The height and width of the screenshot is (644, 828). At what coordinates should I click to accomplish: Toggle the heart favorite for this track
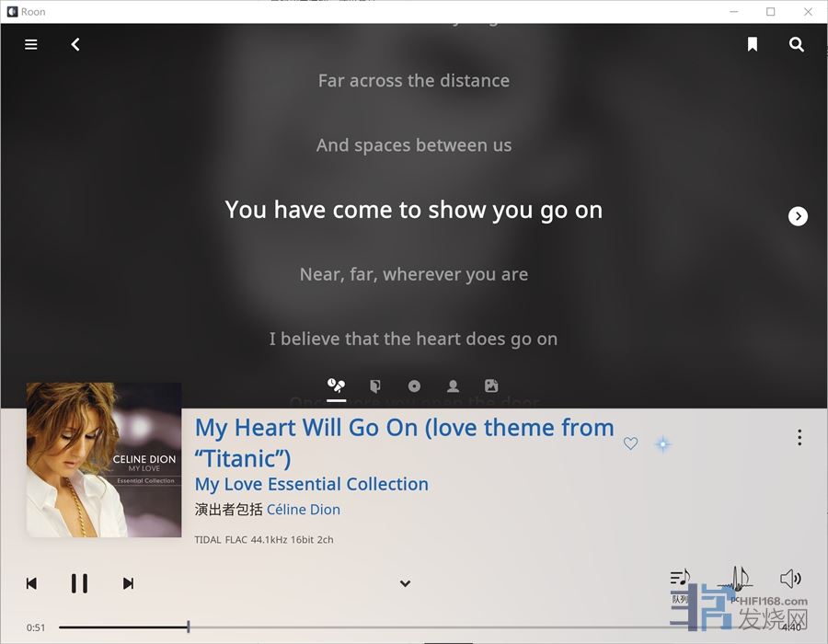pos(630,443)
